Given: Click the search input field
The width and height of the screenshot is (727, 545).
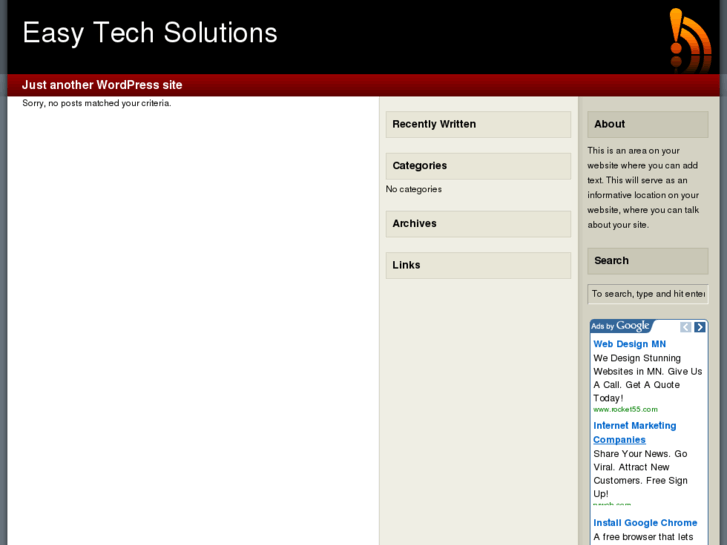Looking at the screenshot, I should click(x=647, y=294).
